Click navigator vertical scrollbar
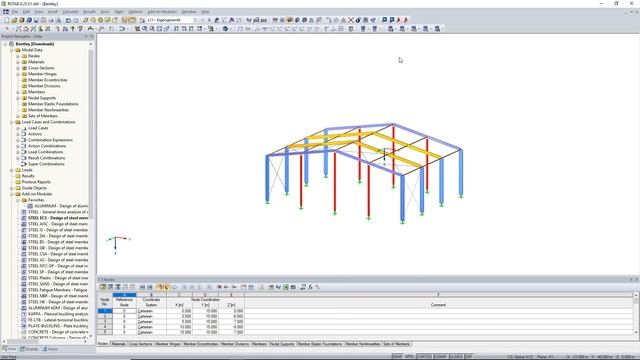Viewport: 640px width, 360px height. (x=91, y=135)
